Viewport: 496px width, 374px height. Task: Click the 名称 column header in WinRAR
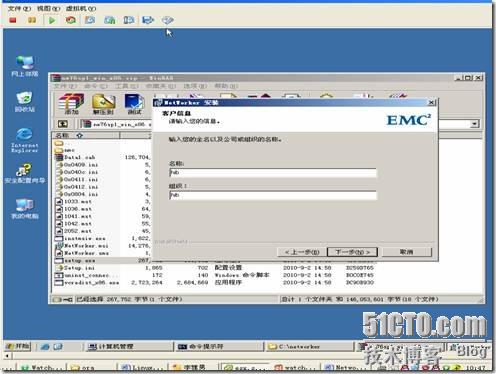(x=86, y=135)
